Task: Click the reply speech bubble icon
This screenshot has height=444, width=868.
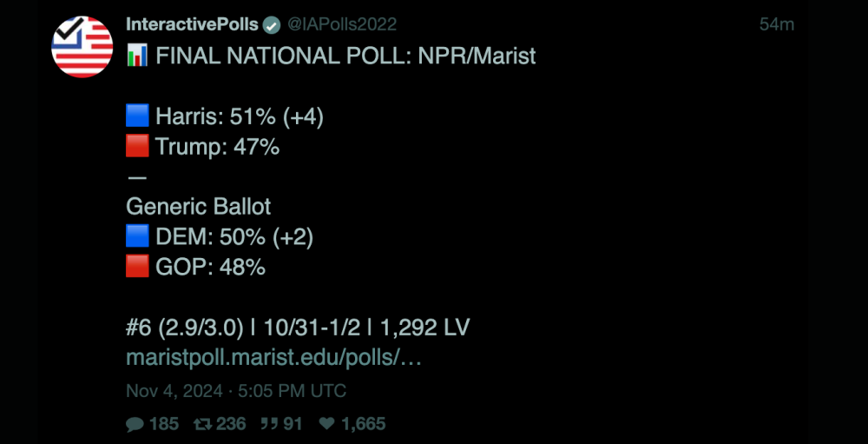Action: pyautogui.click(x=135, y=424)
